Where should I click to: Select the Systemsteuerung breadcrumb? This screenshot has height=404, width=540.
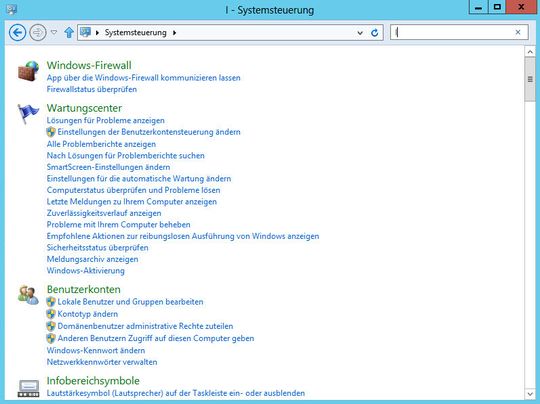(135, 33)
